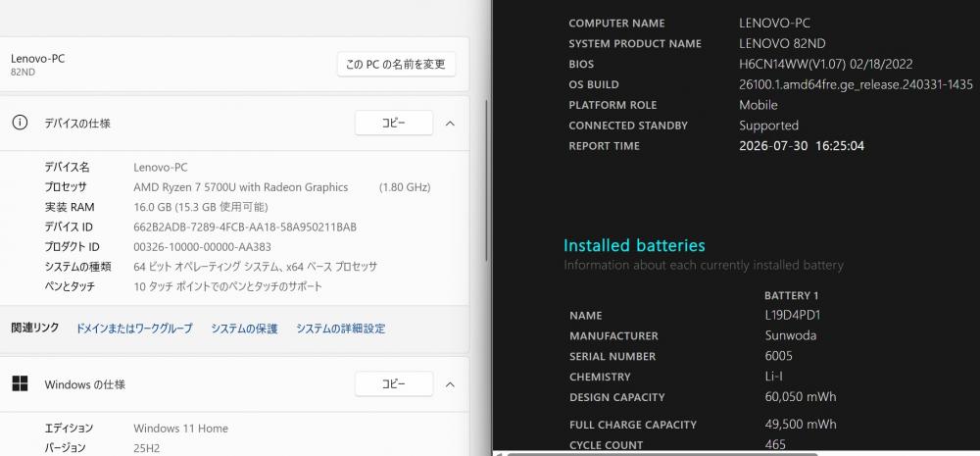The height and width of the screenshot is (456, 980).
Task: Click the 82ND model text under Lenovo-PC
Action: (24, 72)
